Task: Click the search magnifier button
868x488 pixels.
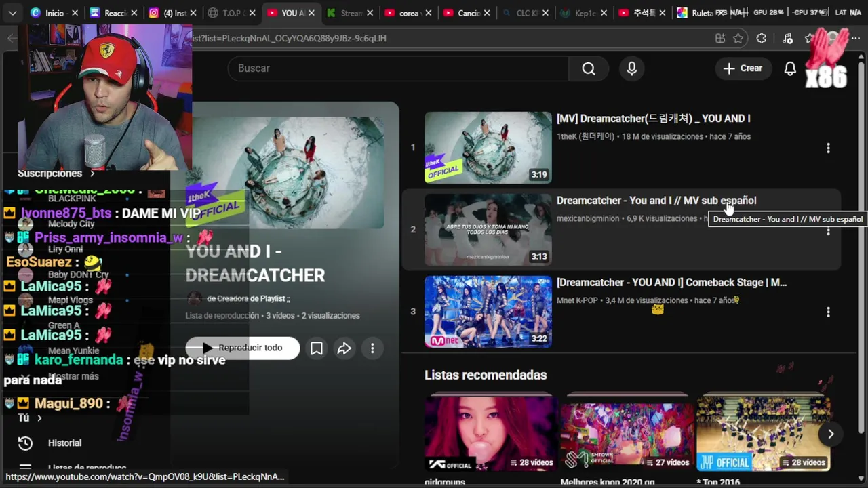Action: tap(589, 68)
